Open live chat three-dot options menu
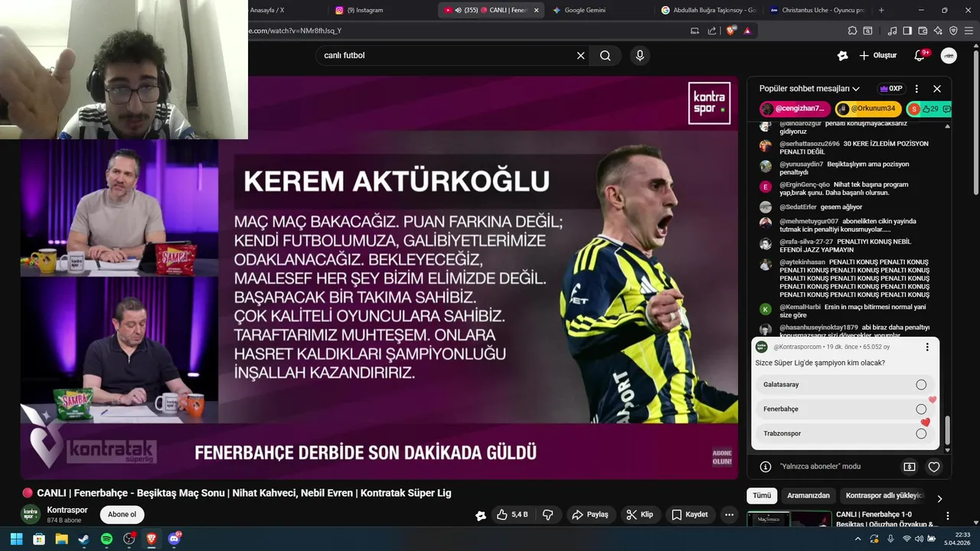Viewport: 980px width, 551px height. [x=916, y=89]
